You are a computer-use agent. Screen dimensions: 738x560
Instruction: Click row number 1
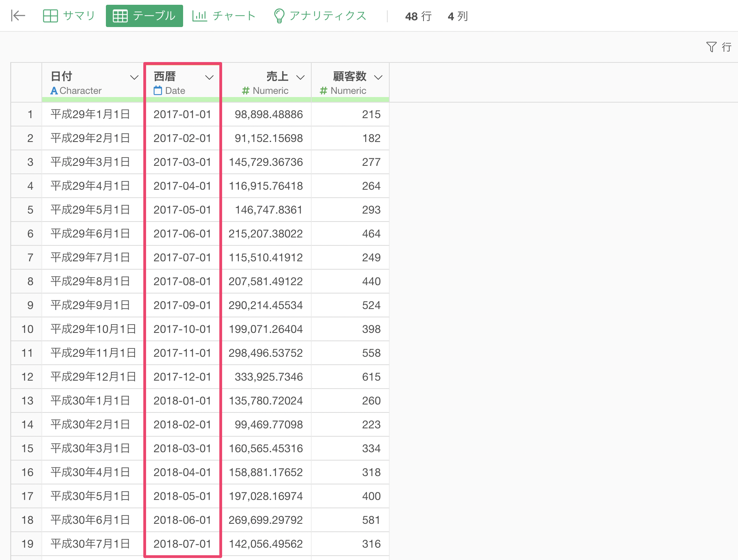(x=26, y=114)
